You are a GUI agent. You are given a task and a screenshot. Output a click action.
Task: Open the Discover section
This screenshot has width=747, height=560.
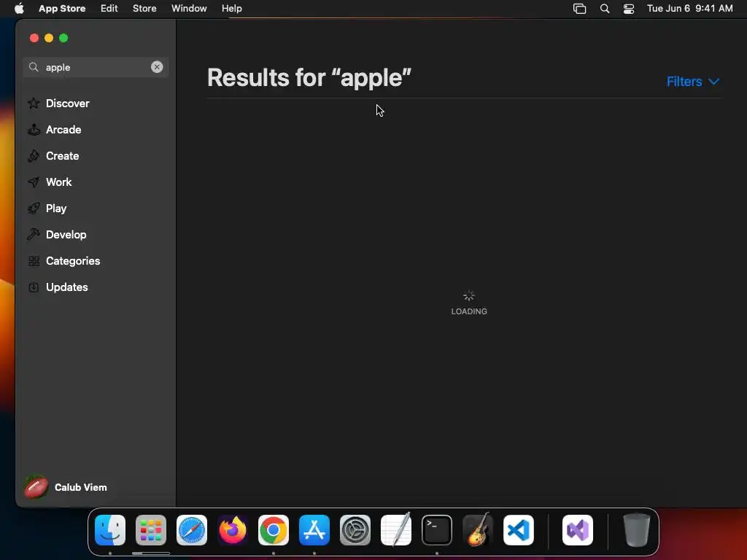67,104
